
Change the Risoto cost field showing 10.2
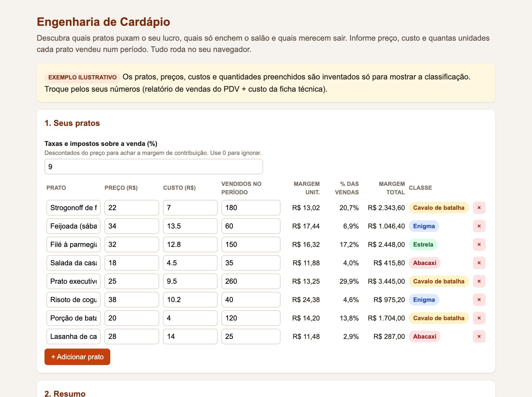pyautogui.click(x=190, y=300)
